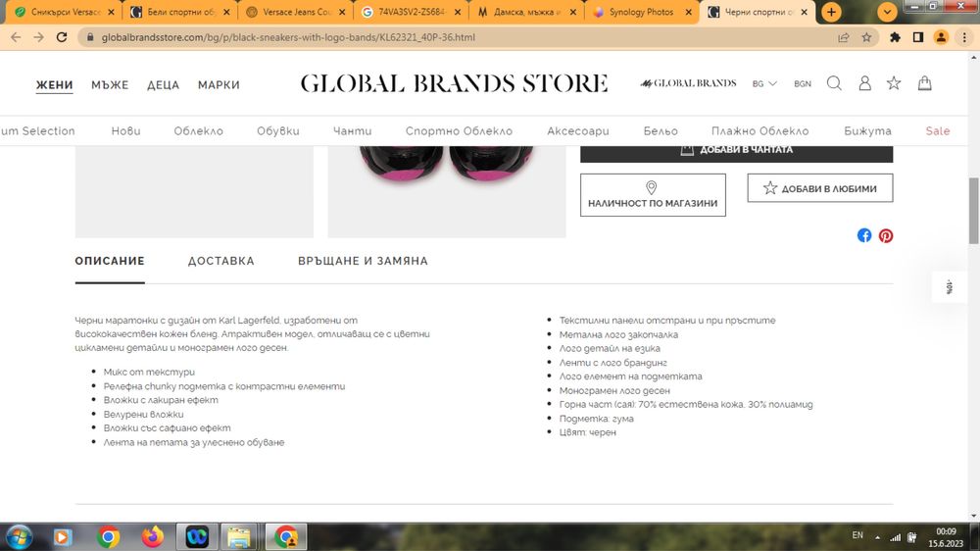Open the МЪЖЕ menu

[x=110, y=85]
